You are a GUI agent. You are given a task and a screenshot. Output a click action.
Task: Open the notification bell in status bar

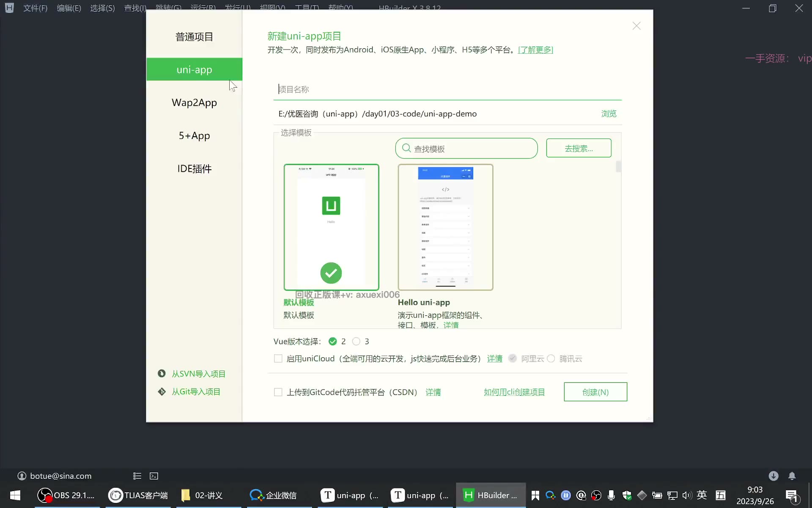(x=792, y=476)
